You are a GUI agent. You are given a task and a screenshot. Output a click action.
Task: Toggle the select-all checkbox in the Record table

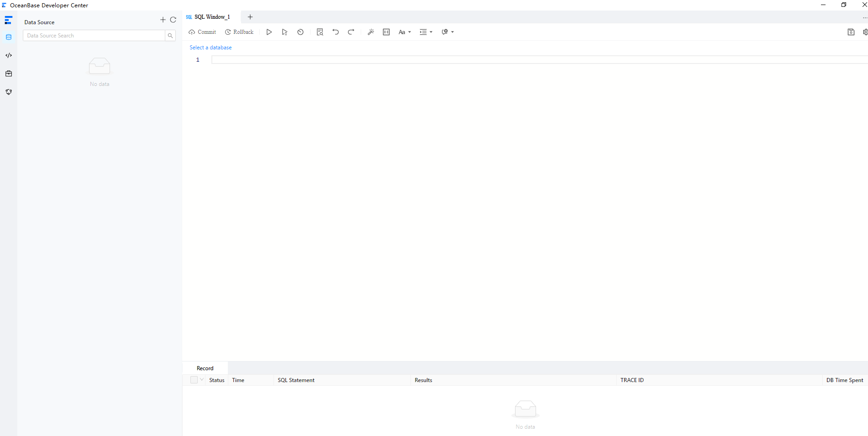(194, 380)
